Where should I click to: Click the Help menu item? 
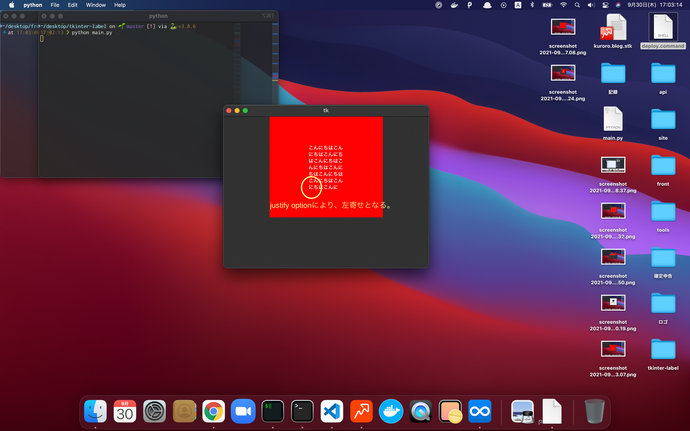pos(120,5)
